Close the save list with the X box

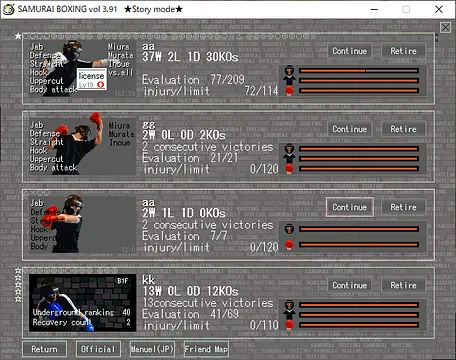(x=445, y=27)
